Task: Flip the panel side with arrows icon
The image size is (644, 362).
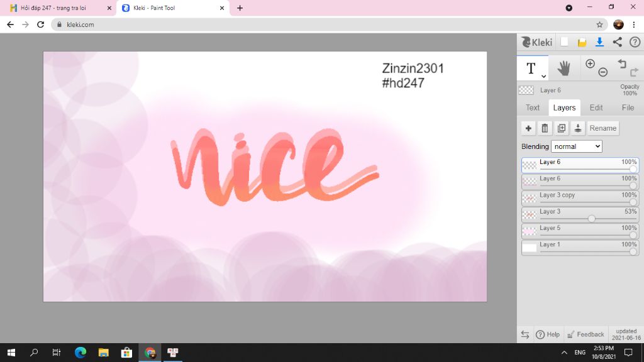Action: coord(525,334)
